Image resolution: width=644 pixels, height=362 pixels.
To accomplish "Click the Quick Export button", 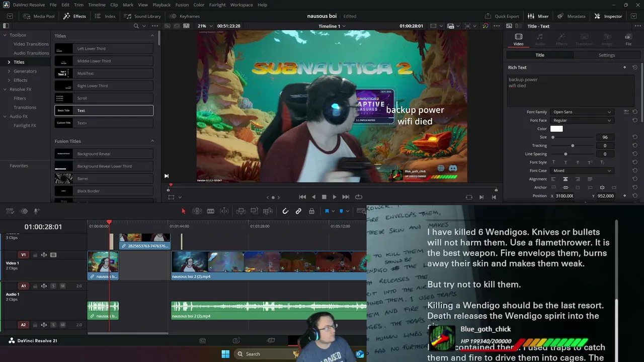I will [x=502, y=16].
